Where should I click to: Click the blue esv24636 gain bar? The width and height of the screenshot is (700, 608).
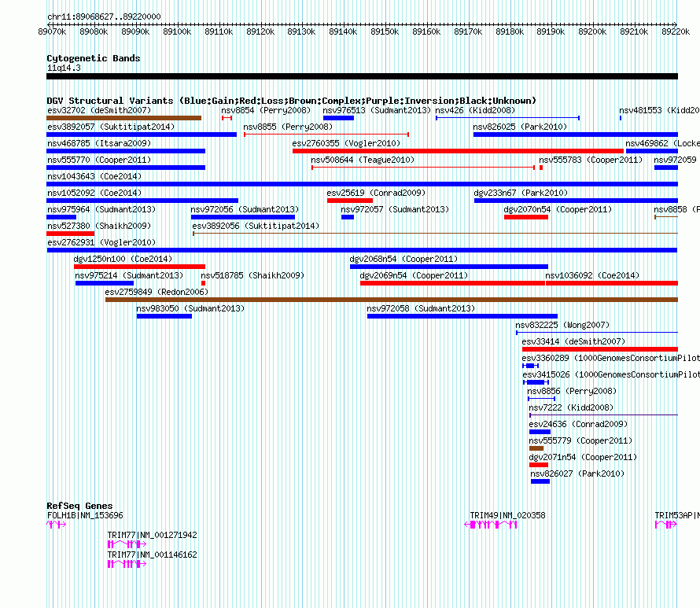[540, 432]
